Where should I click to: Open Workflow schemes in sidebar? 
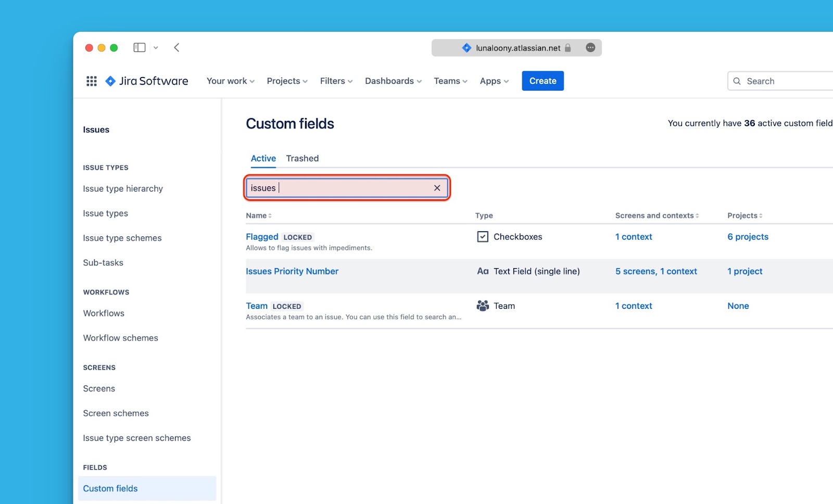[120, 338]
